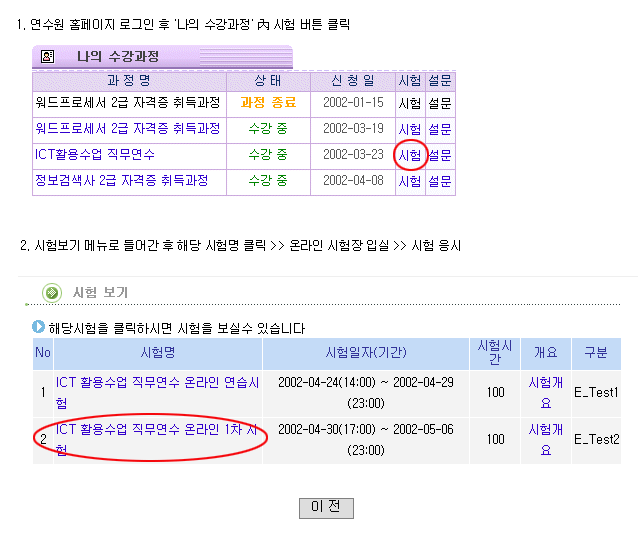Open 시험개요 link for E_Test1 row
The width and height of the screenshot is (640, 540).
[x=546, y=393]
